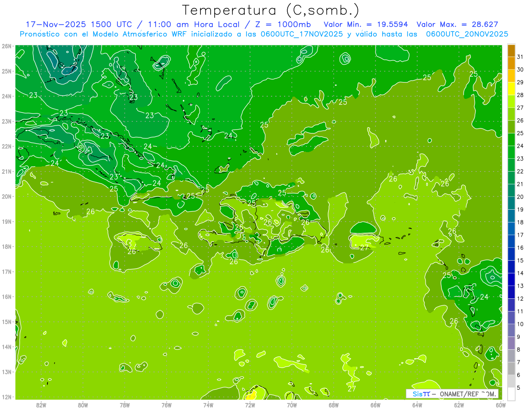This screenshot has width=532, height=411.
Task: Click the 26N latitude axis label
Action: click(7, 46)
